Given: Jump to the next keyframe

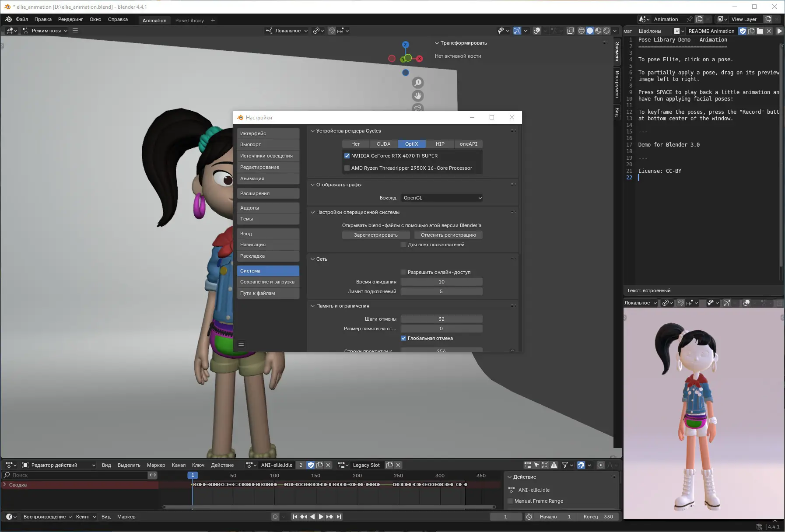Looking at the screenshot, I should click(x=330, y=517).
